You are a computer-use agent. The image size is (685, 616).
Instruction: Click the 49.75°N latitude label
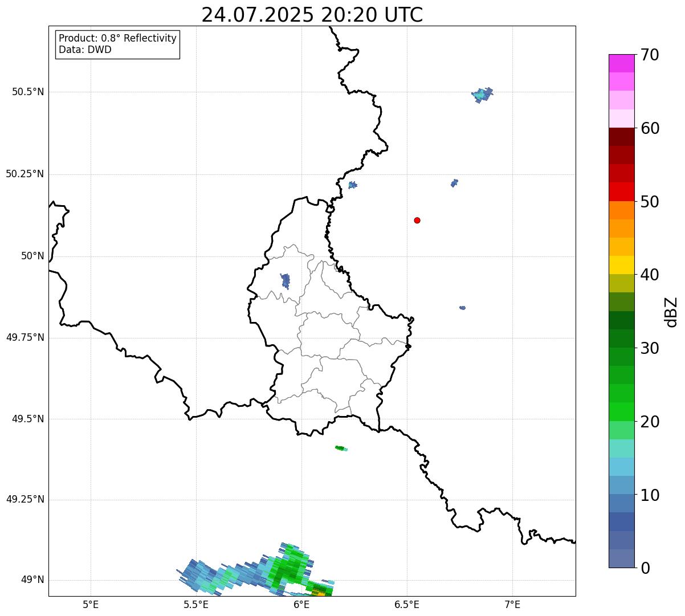coord(25,337)
